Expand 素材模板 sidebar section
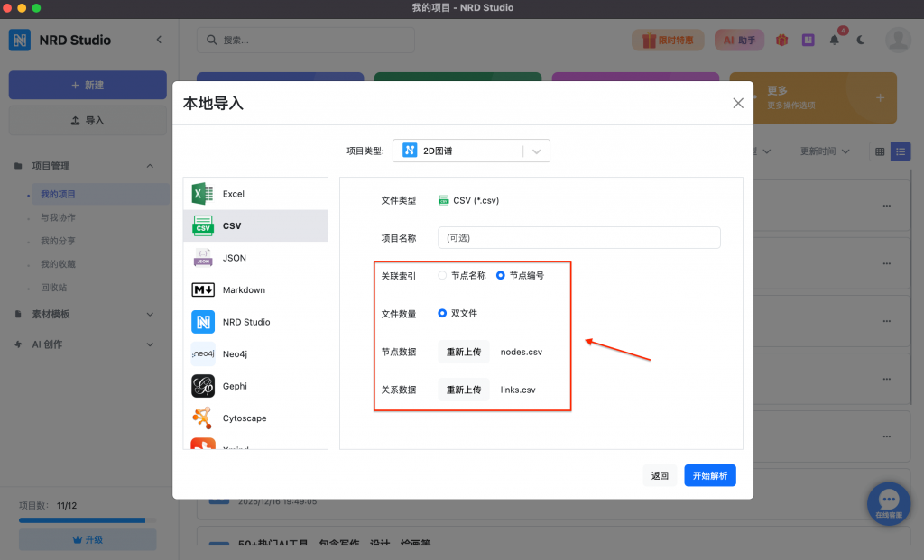This screenshot has width=924, height=560. coord(150,315)
